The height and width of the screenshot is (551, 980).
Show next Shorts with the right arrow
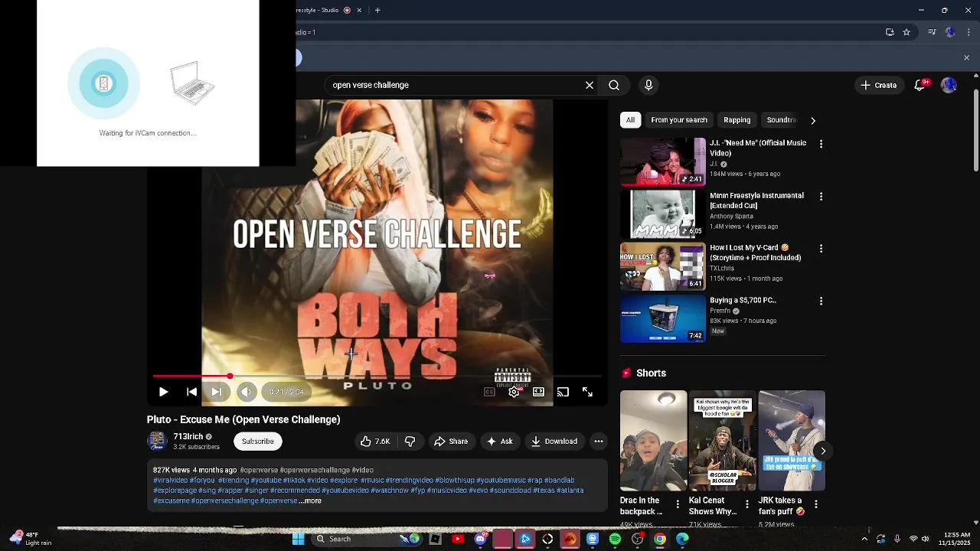point(823,451)
